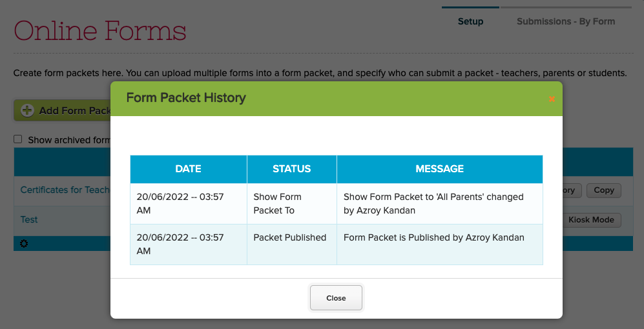This screenshot has height=329, width=644.
Task: Click the Copy button in the first row
Action: pos(603,190)
